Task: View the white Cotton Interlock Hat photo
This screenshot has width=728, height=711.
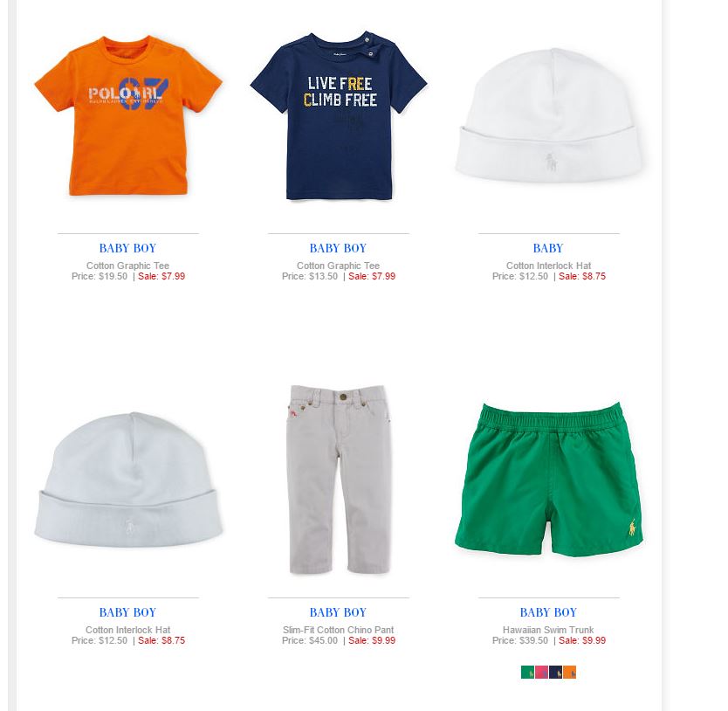Action: [x=549, y=114]
